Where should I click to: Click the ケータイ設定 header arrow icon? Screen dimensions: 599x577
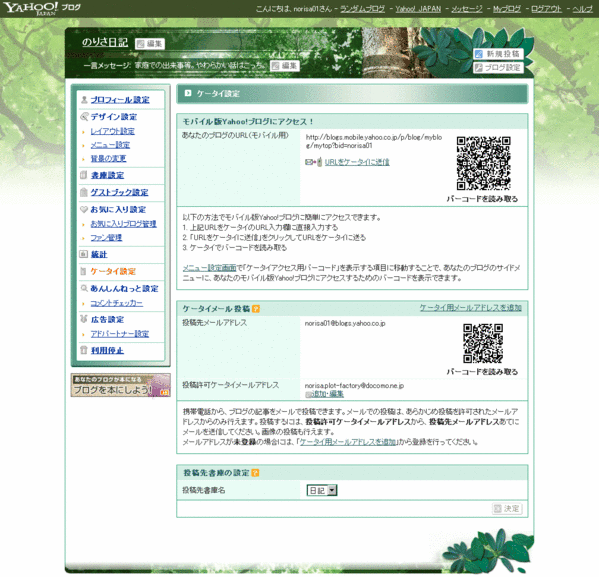click(188, 93)
